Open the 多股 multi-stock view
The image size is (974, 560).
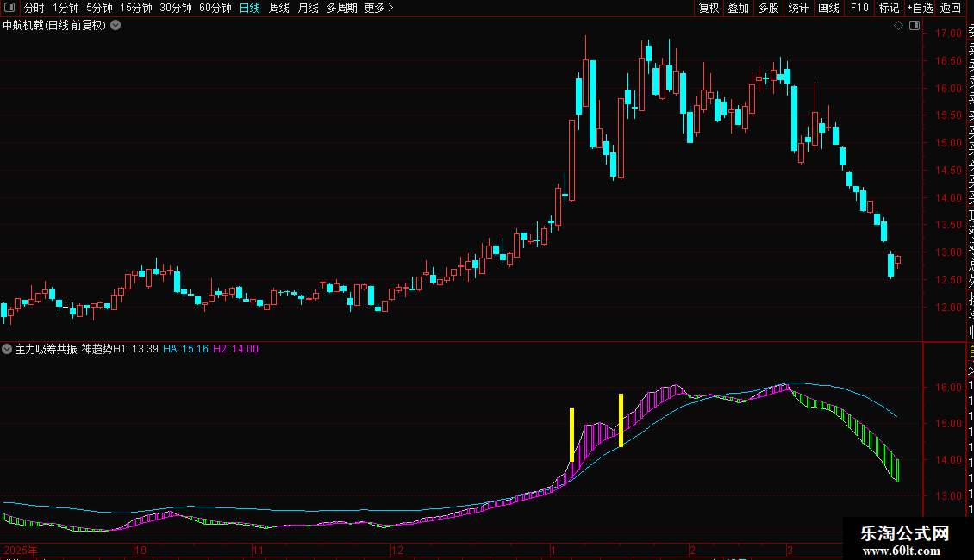(x=768, y=8)
